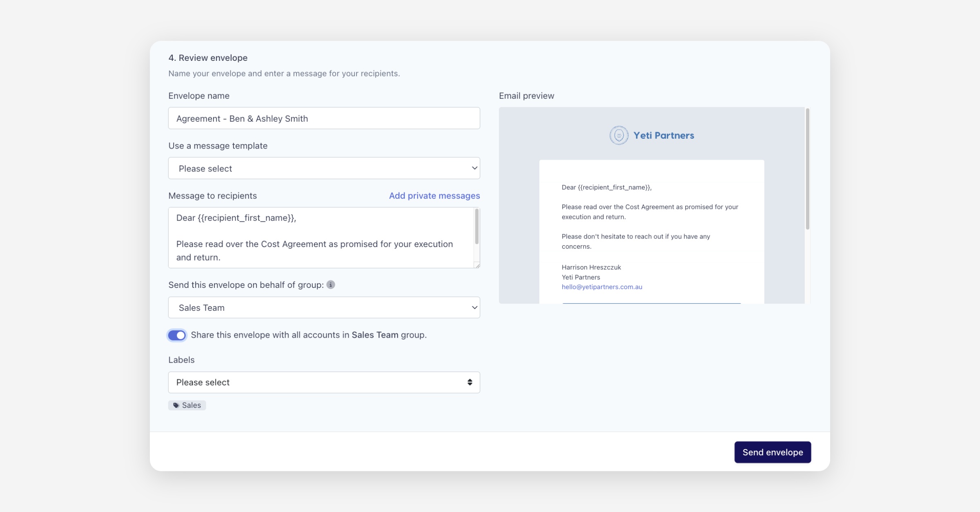
Task: Click the message box resize handle
Action: click(477, 265)
